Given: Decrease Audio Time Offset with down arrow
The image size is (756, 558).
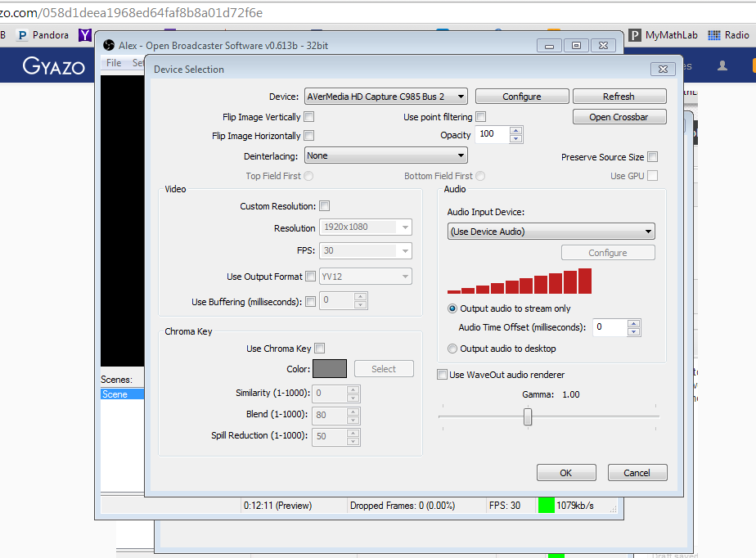Looking at the screenshot, I should coord(634,331).
